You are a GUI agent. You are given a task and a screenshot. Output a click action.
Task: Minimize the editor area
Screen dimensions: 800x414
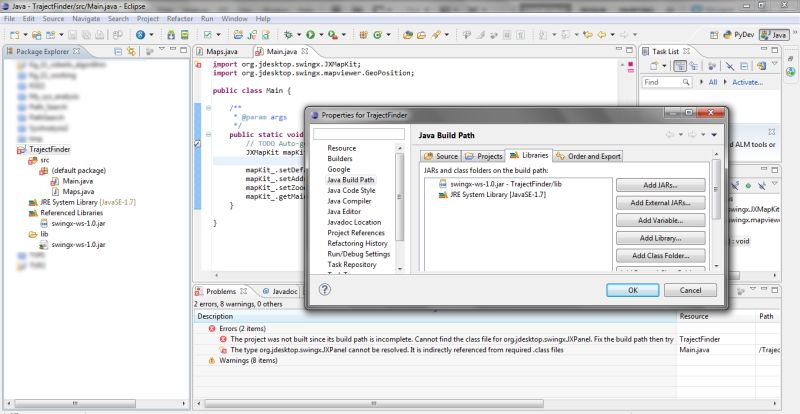[x=619, y=50]
